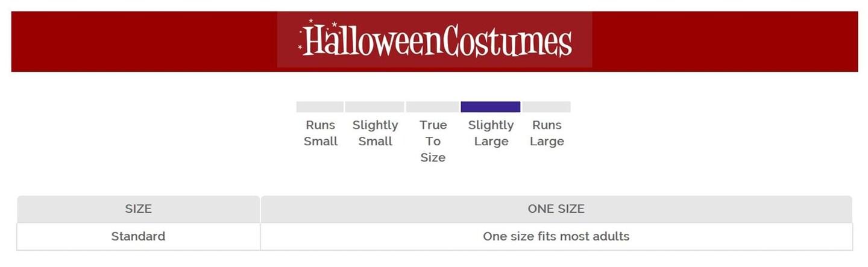Click the red banner left of the logo

(x=145, y=41)
